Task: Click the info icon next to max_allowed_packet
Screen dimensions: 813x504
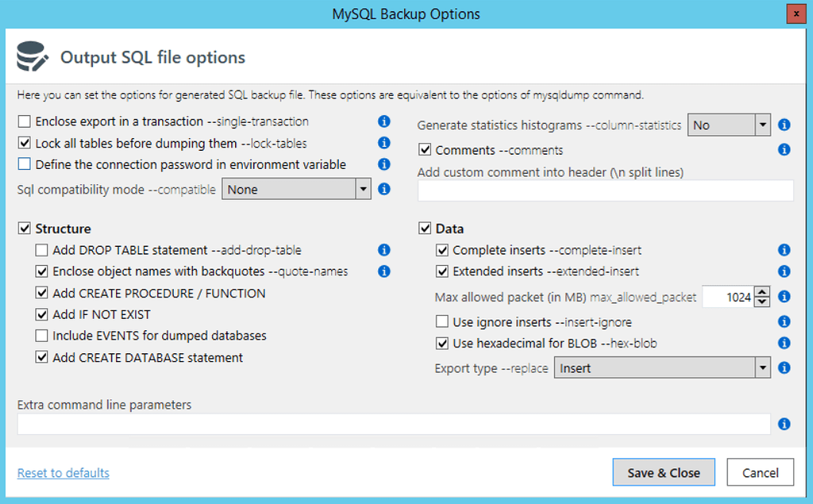Action: pos(784,296)
